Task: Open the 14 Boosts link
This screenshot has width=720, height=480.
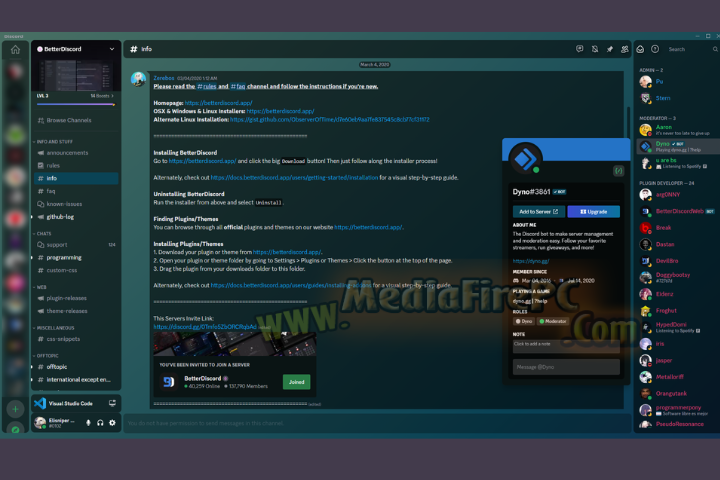Action: 102,96
